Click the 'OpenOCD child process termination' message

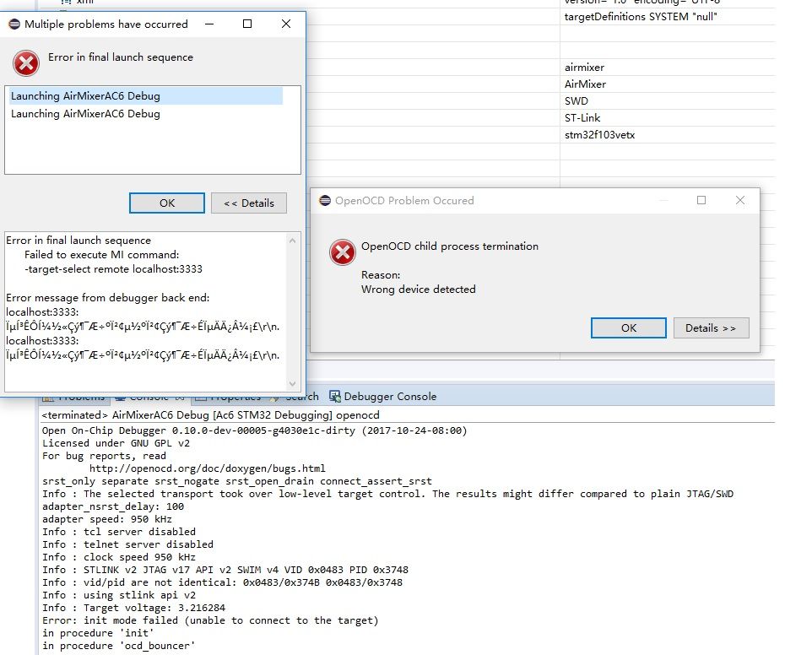450,246
